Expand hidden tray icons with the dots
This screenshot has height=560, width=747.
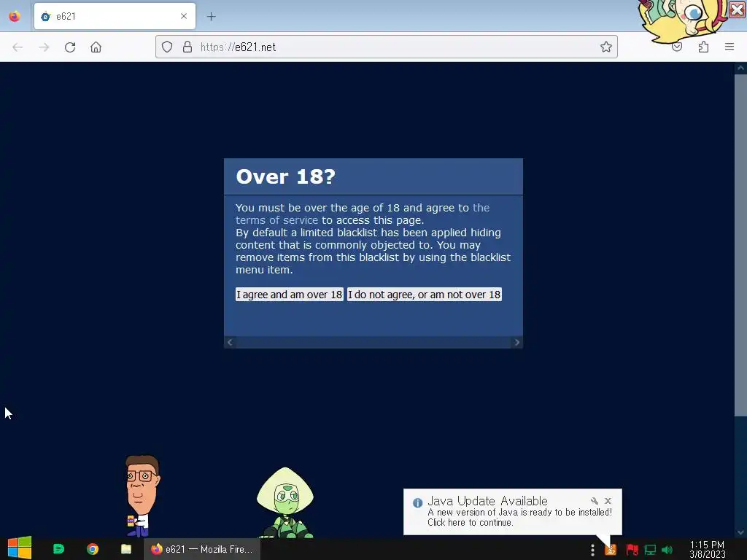pyautogui.click(x=592, y=550)
